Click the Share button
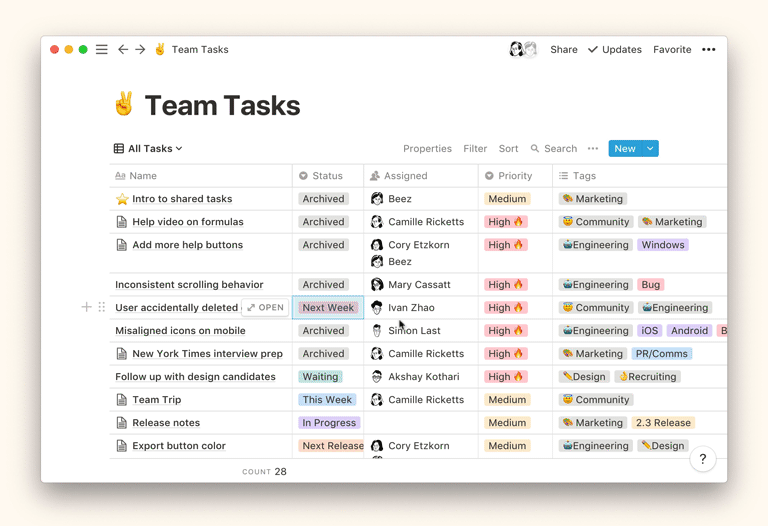The width and height of the screenshot is (768, 526). (563, 49)
